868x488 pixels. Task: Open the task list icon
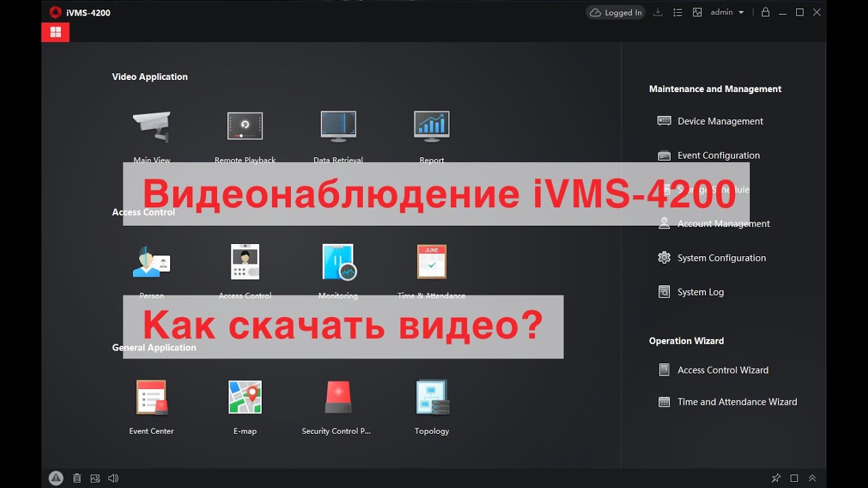pyautogui.click(x=677, y=12)
